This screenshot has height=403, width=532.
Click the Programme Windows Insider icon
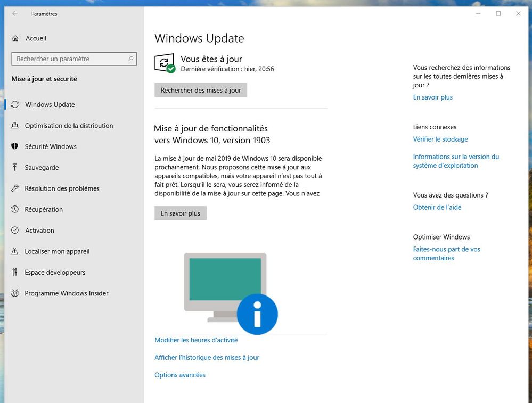(x=15, y=293)
